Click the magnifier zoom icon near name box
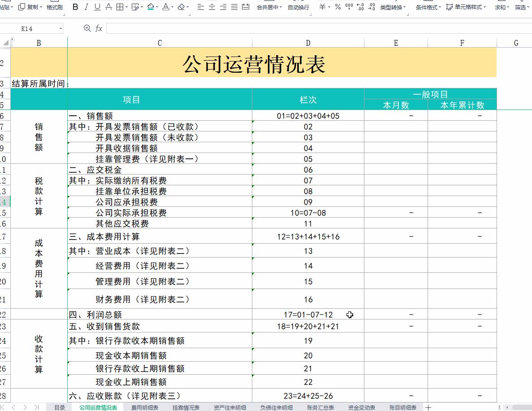The image size is (532, 411). pyautogui.click(x=87, y=28)
